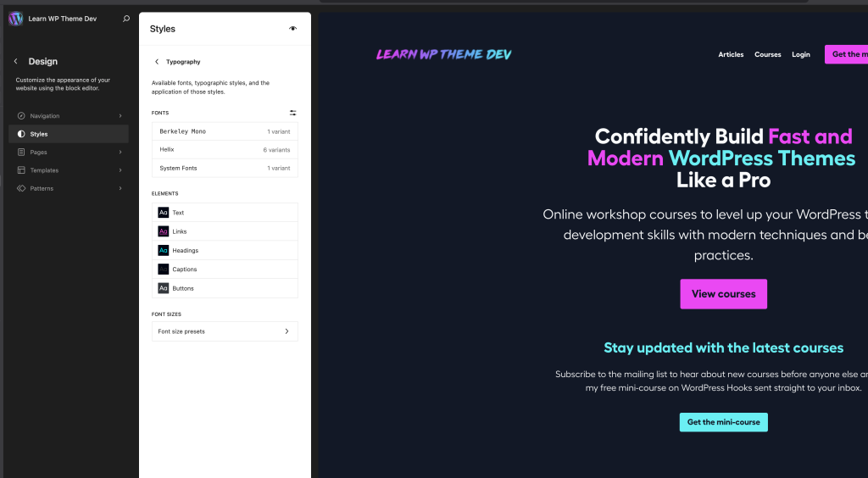Screen dimensions: 868x478
Task: Click the WordPress logo icon
Action: click(15, 19)
